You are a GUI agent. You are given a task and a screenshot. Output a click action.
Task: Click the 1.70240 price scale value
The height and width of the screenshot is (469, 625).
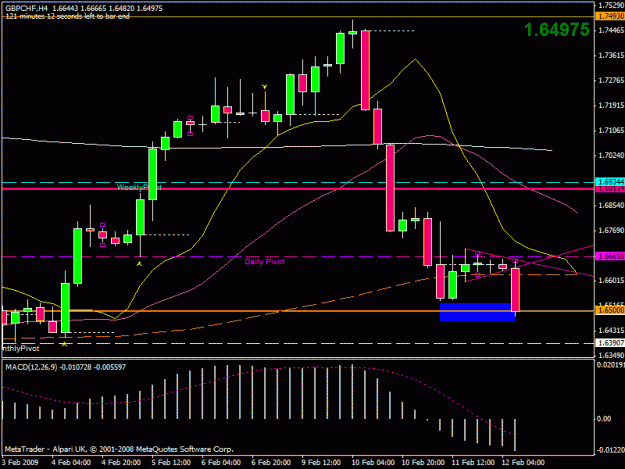point(611,155)
